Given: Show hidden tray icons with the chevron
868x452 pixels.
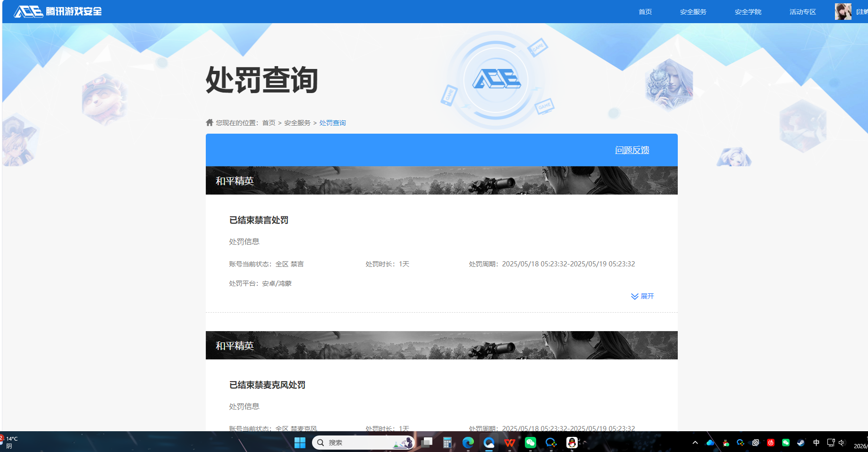Looking at the screenshot, I should (x=695, y=443).
